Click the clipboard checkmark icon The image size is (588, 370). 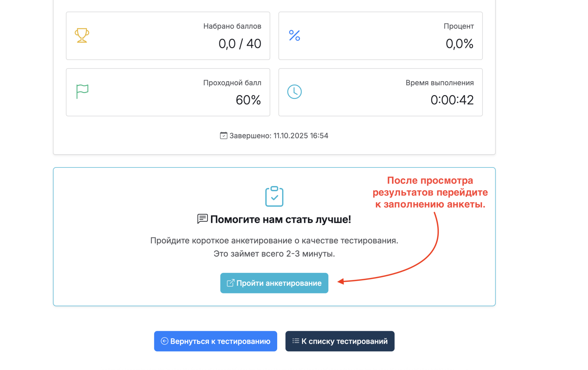click(x=274, y=196)
